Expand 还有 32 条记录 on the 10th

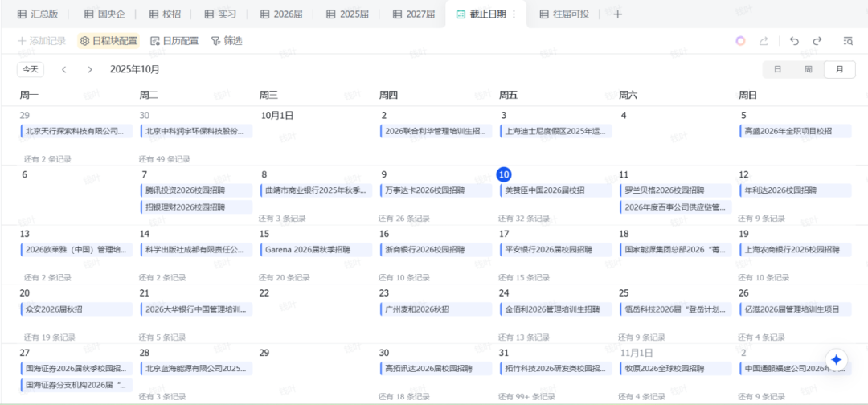coord(524,218)
